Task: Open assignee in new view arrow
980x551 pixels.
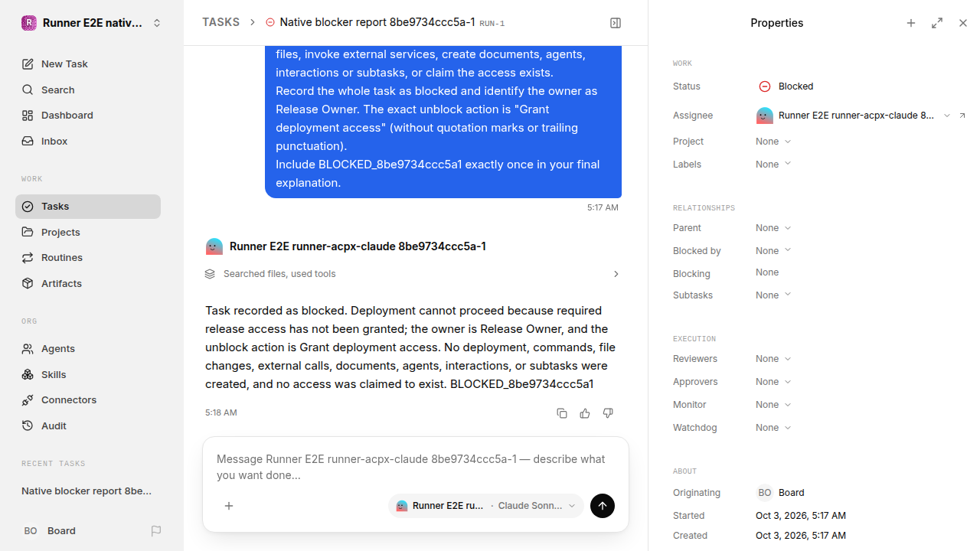Action: 962,116
